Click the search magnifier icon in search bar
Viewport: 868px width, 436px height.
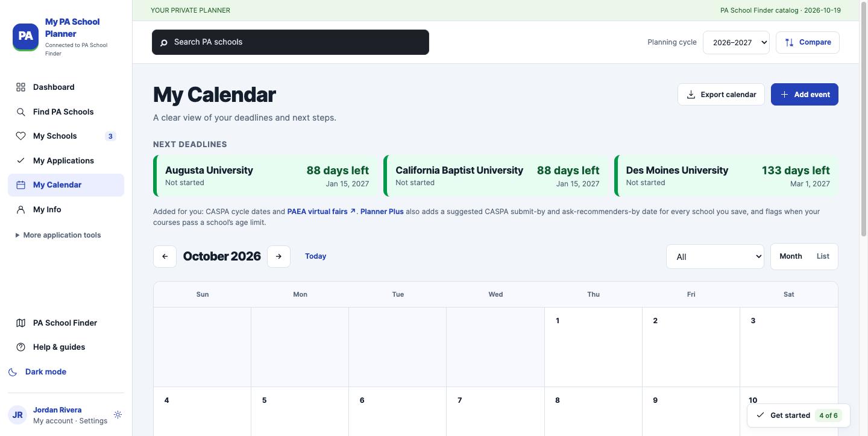click(164, 42)
